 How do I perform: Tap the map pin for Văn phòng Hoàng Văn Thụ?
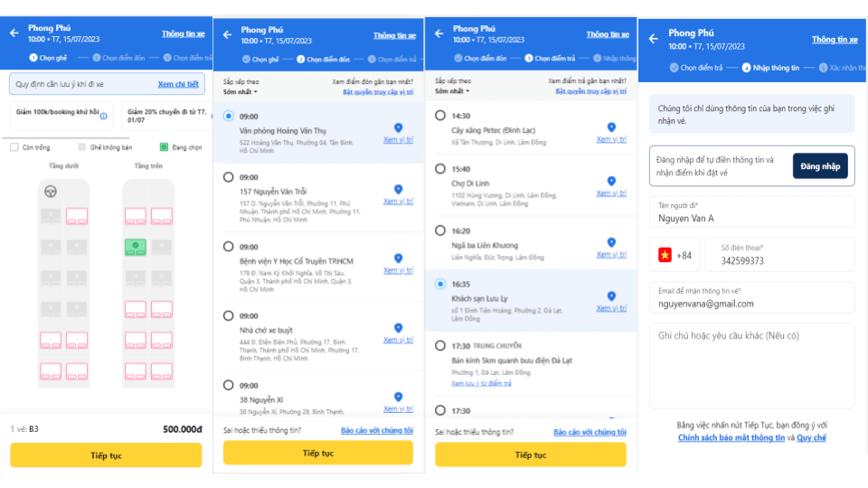398,127
